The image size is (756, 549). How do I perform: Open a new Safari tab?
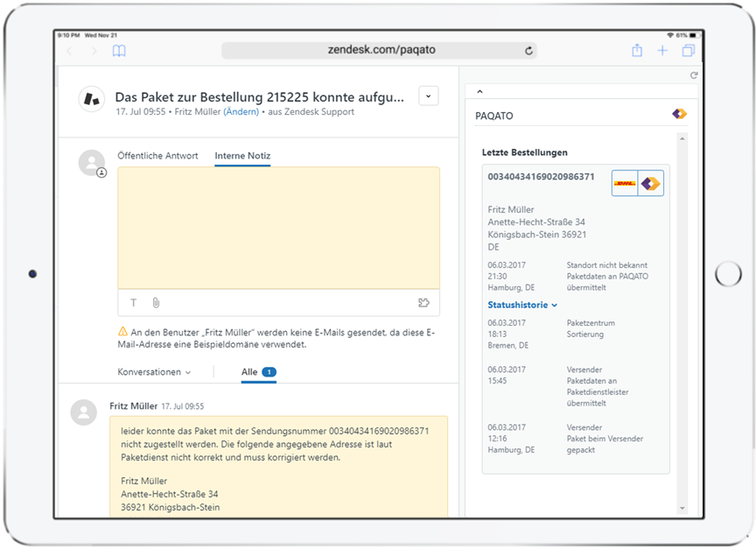point(662,51)
